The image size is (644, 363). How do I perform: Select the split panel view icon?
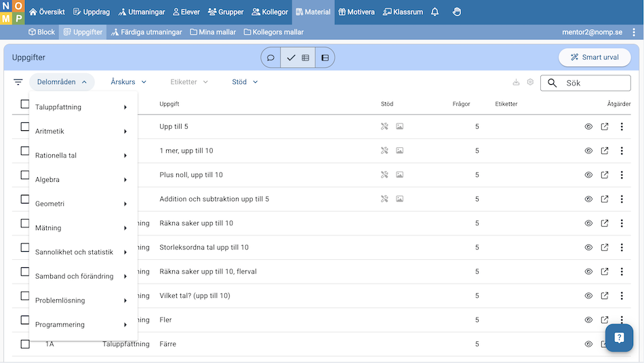325,58
